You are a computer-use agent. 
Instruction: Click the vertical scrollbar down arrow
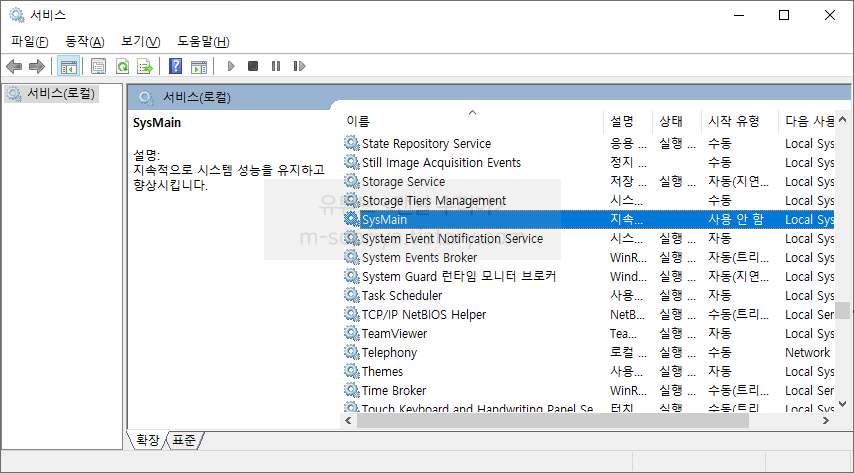tap(843, 404)
